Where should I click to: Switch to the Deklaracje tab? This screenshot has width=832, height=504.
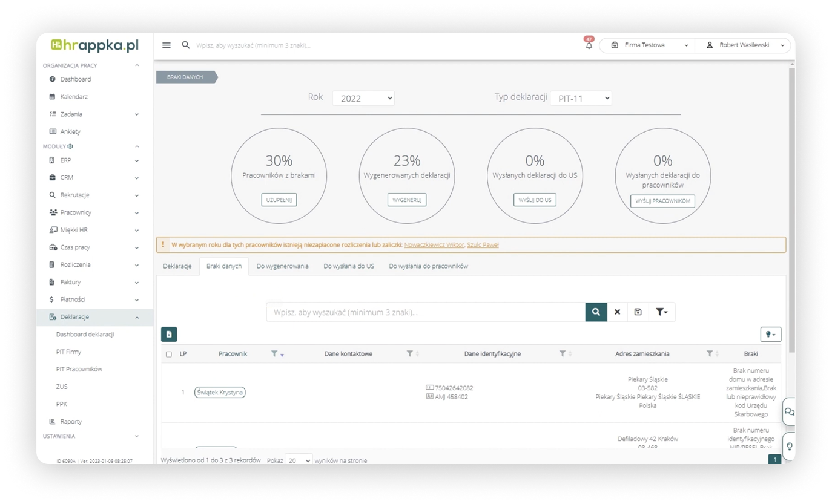pos(177,266)
